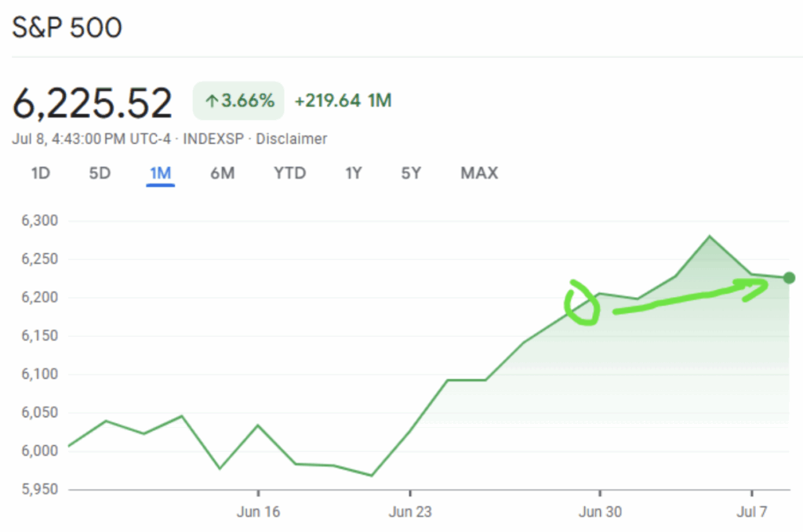803x532 pixels.
Task: Select the 5D time range tab
Action: 100,173
